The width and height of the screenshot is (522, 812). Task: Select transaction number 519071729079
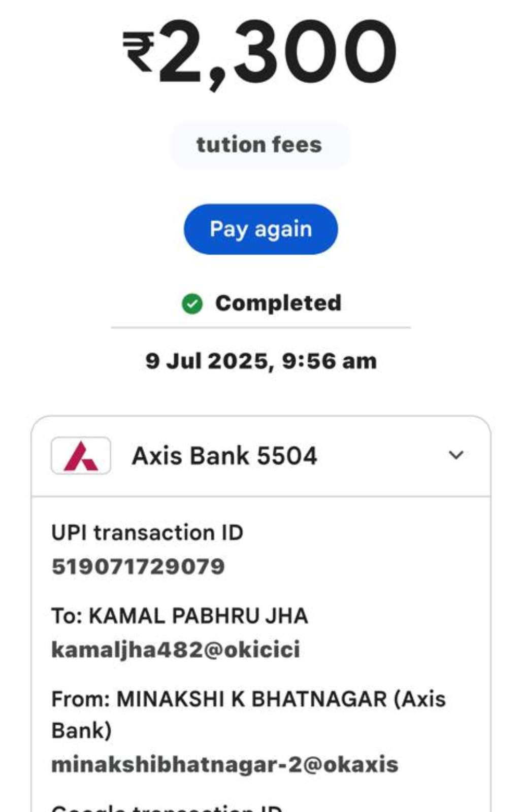(x=138, y=566)
